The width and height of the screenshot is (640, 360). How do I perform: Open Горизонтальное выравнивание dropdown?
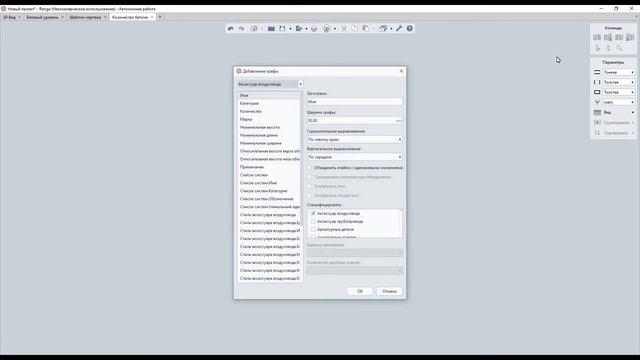[355, 140]
